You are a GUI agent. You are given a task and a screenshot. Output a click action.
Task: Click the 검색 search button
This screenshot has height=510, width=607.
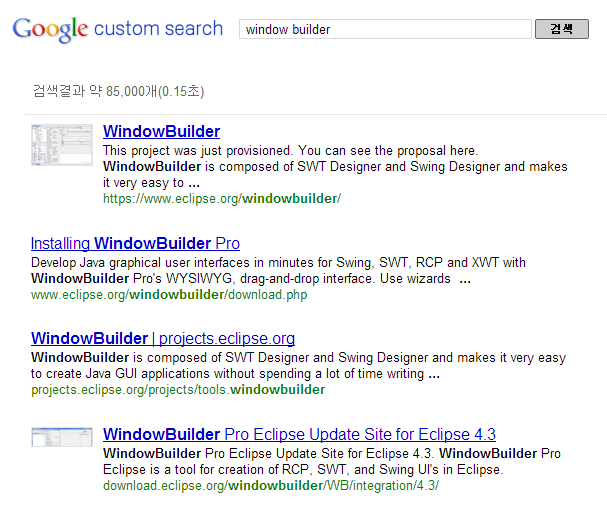coord(562,29)
